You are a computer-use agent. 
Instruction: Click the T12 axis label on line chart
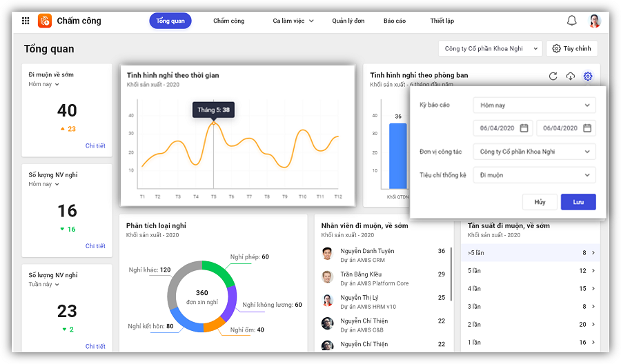[338, 196]
